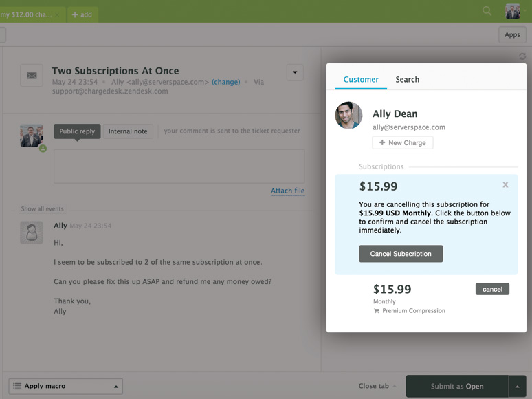This screenshot has width=532, height=399.
Task: Switch to Internal note mode
Action: tap(128, 131)
